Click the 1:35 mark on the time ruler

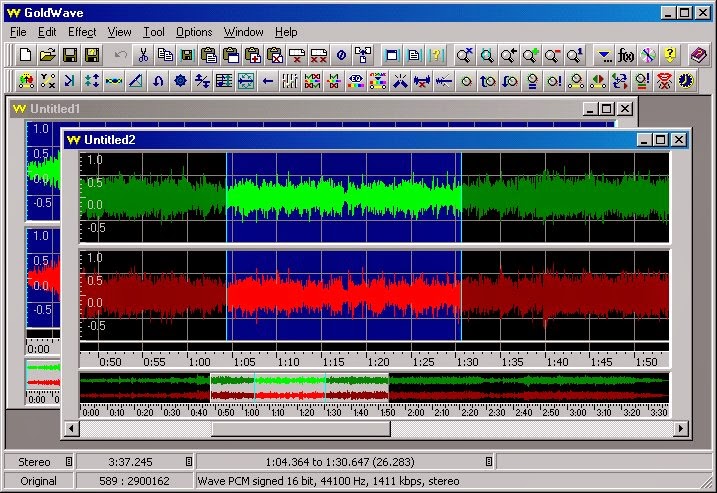(x=512, y=361)
